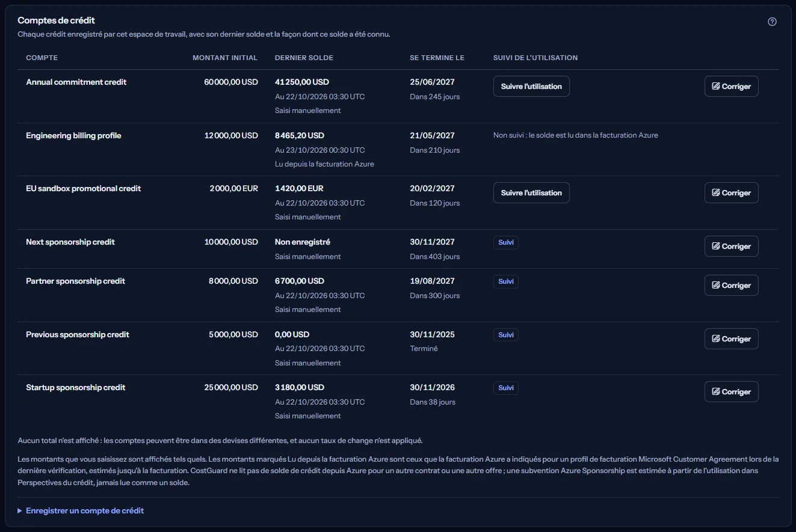Select the Next sponsorship credit account name

(x=70, y=242)
